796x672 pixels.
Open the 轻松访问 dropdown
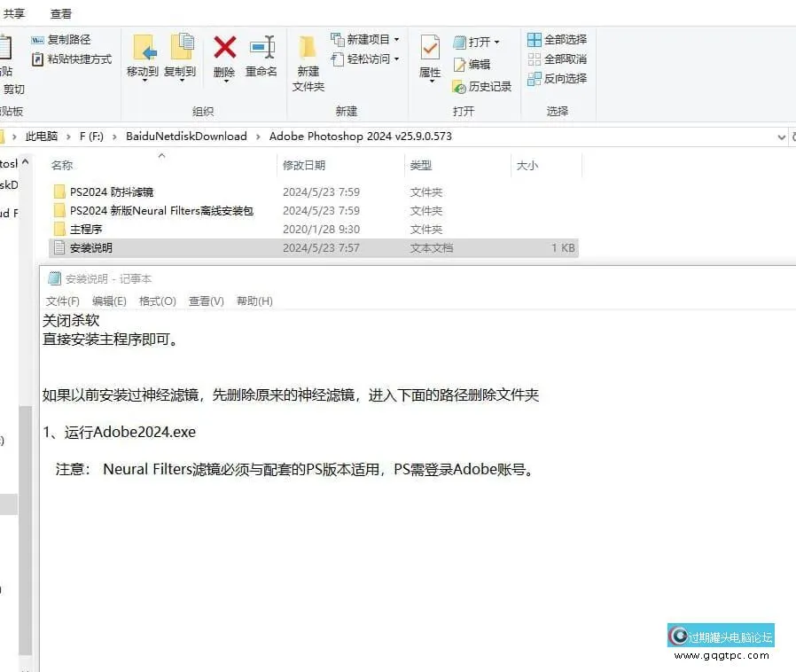coord(368,59)
